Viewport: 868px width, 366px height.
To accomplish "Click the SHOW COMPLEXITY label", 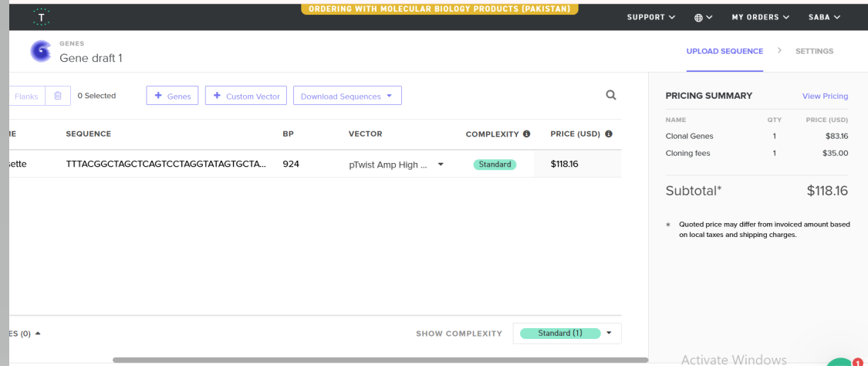I will coord(459,334).
